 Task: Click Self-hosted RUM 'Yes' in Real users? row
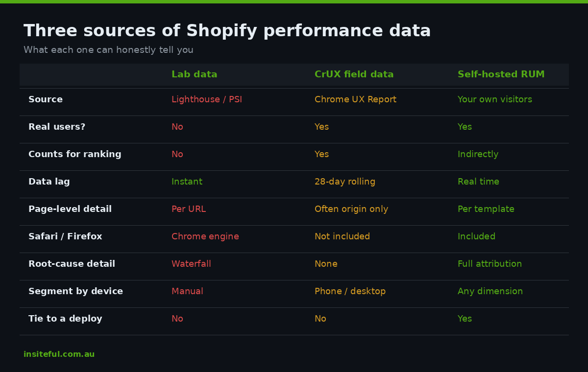[x=465, y=127]
